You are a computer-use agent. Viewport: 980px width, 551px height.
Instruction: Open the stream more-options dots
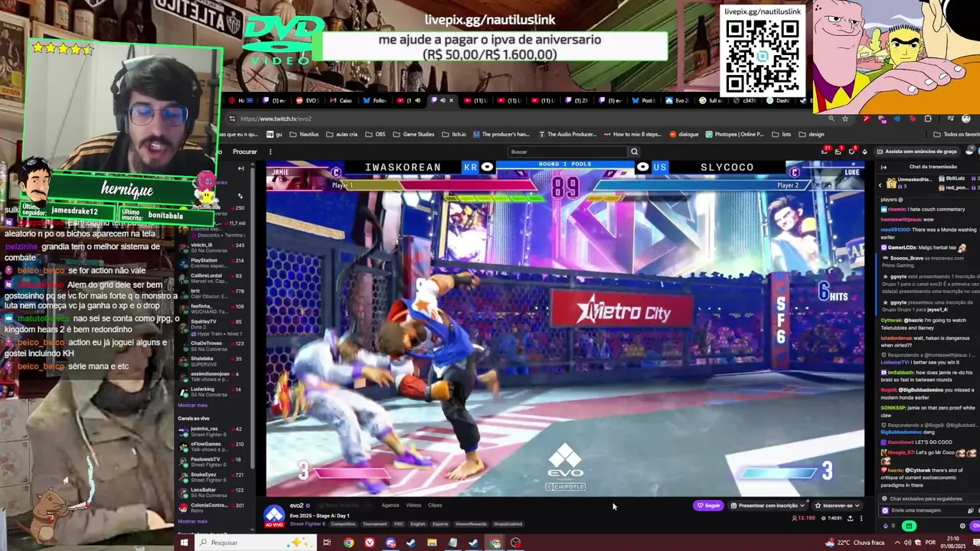[861, 518]
